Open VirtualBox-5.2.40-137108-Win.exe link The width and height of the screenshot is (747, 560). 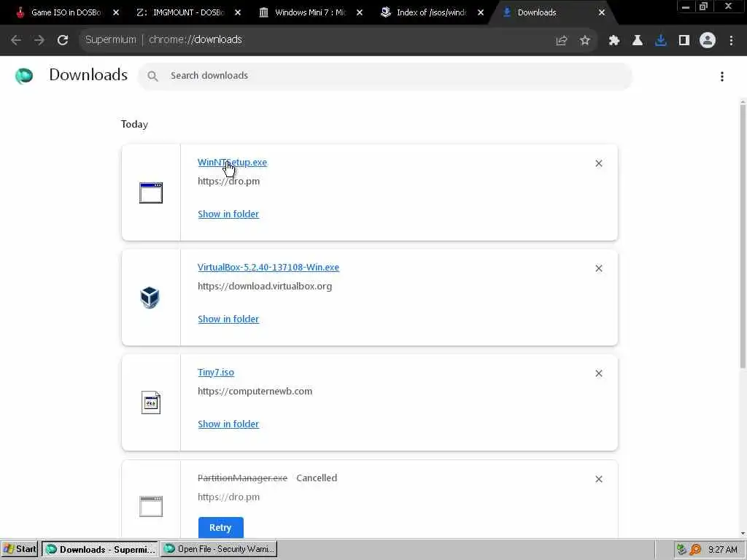(x=268, y=268)
